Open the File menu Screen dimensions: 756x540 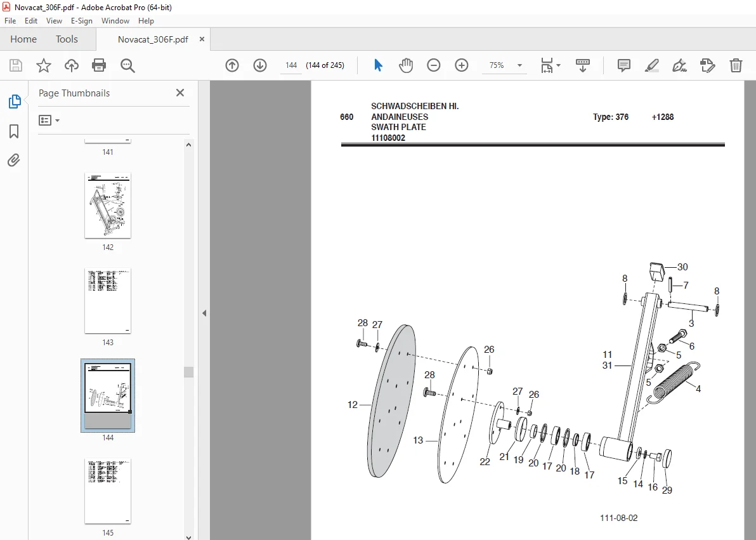10,21
